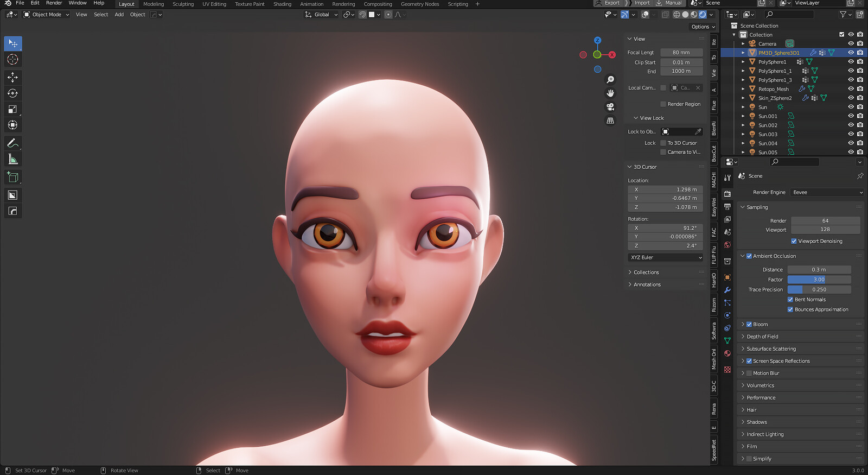Switch to material preview shading
The image size is (868, 475).
(694, 15)
